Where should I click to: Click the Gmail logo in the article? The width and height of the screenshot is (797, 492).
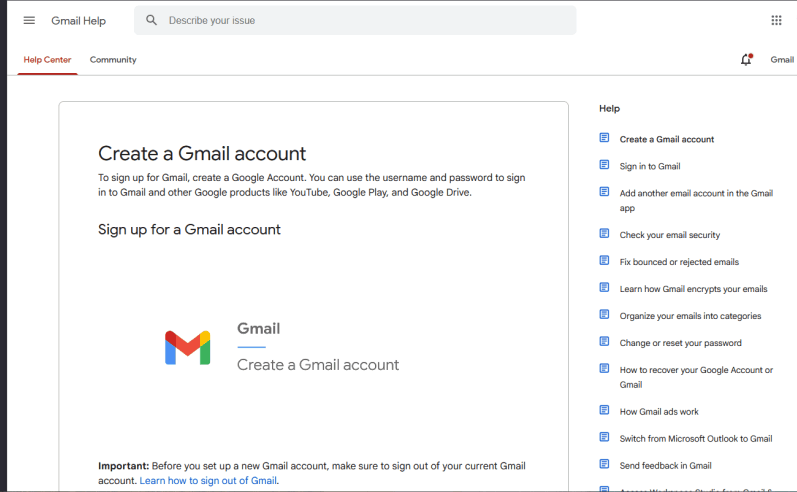click(187, 347)
